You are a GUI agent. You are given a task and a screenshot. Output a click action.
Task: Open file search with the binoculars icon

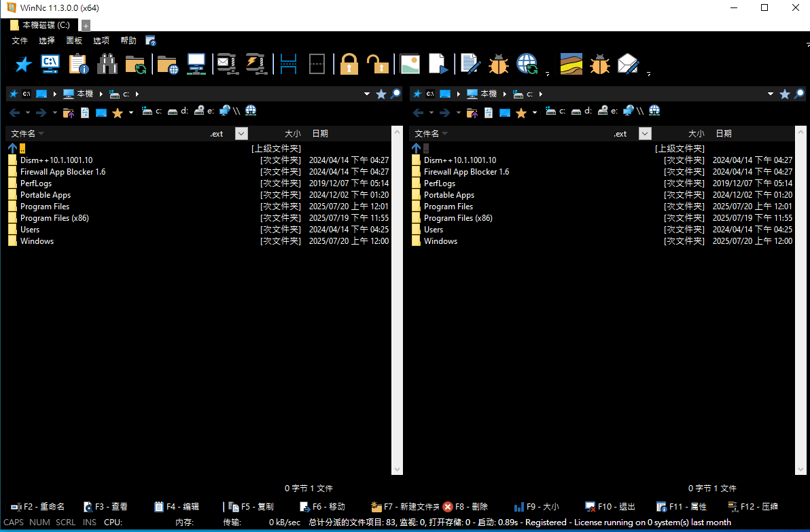(107, 64)
